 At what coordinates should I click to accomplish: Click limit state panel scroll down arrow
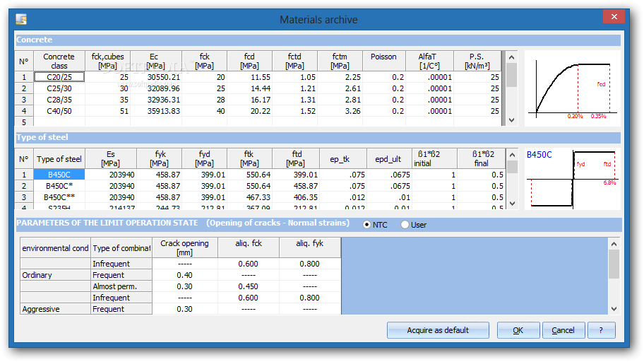614,308
